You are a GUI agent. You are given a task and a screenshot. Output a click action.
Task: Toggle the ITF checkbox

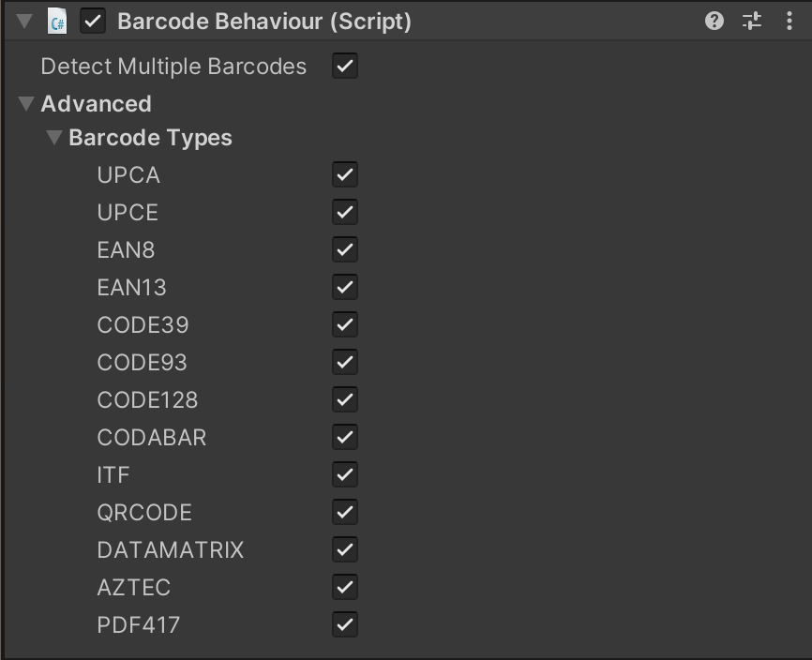344,474
